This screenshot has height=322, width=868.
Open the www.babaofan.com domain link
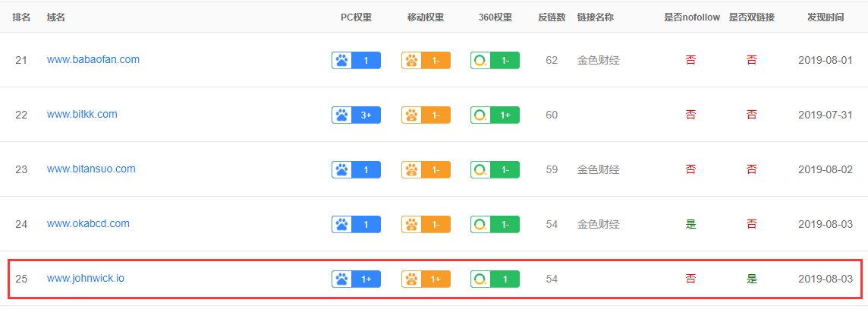click(x=93, y=59)
